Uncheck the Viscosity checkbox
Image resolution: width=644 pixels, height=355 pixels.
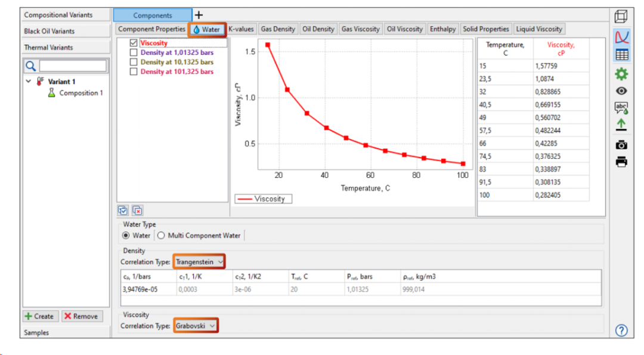(x=134, y=43)
